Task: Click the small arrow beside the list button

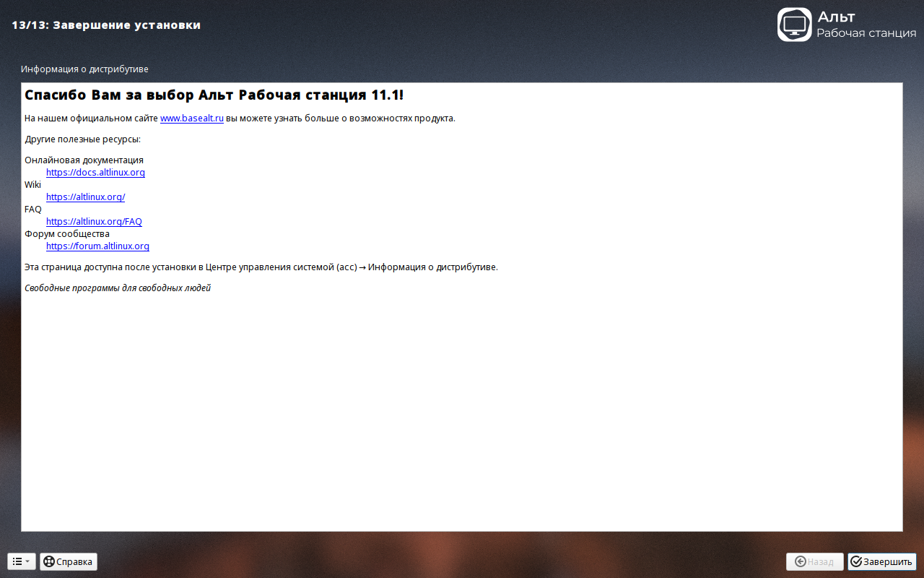Action: coord(27,561)
